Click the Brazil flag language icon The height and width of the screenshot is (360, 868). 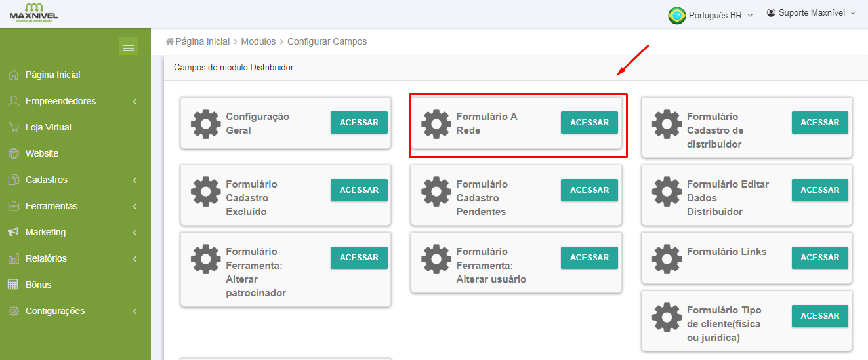coord(676,15)
